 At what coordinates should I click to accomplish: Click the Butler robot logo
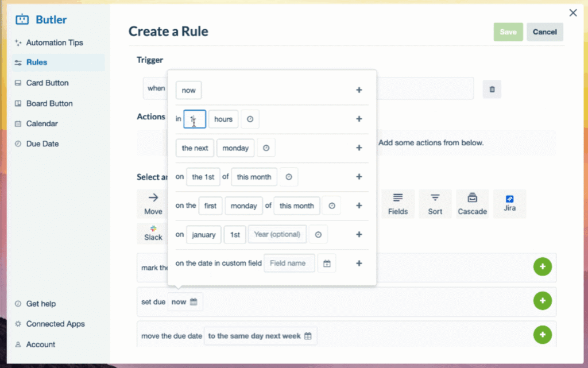[x=22, y=19]
